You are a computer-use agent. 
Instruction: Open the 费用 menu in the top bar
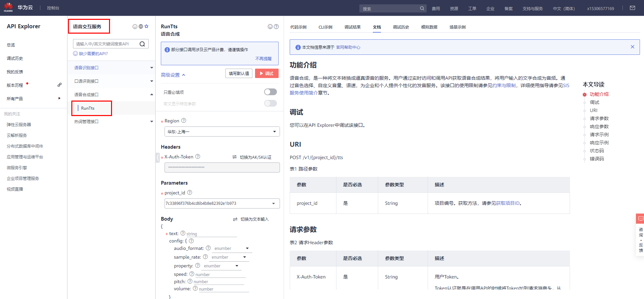[436, 8]
